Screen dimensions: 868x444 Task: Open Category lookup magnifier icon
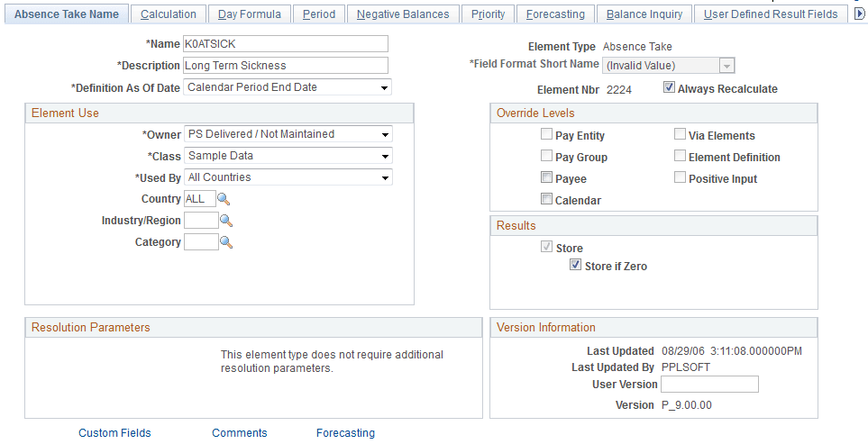pos(226,242)
